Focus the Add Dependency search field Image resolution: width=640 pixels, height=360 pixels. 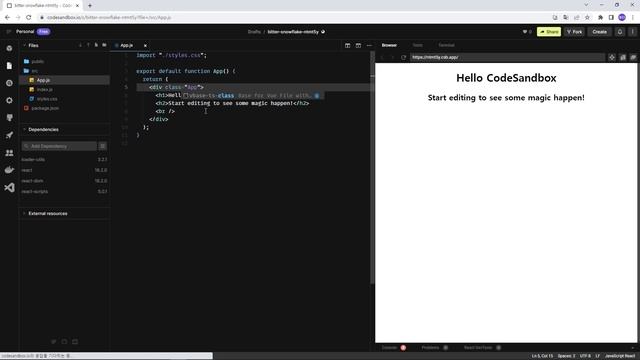coord(59,146)
